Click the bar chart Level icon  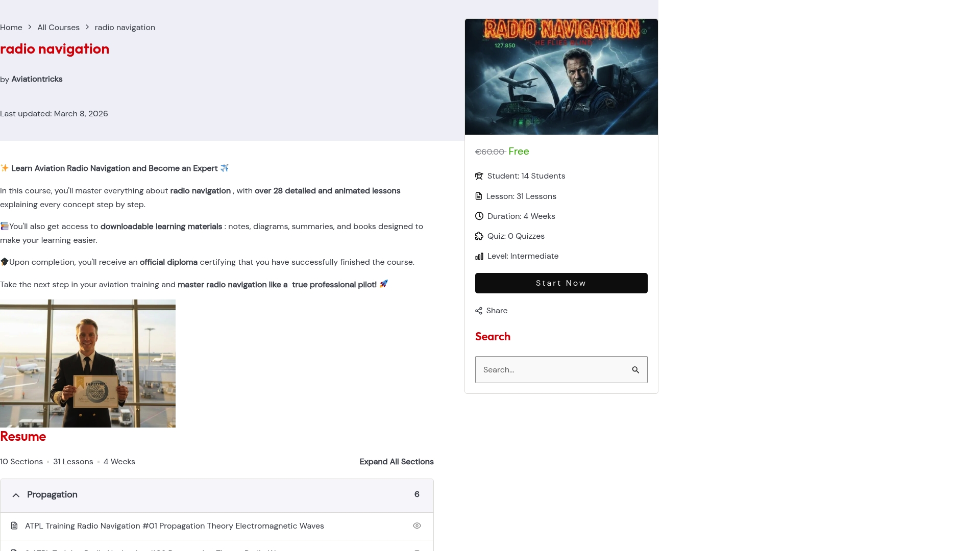tap(479, 256)
